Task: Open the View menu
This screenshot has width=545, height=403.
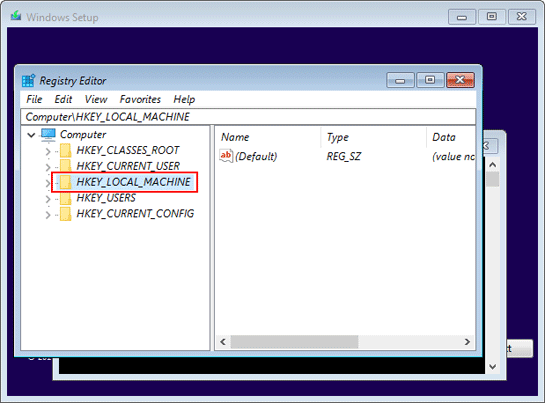Action: pyautogui.click(x=96, y=99)
